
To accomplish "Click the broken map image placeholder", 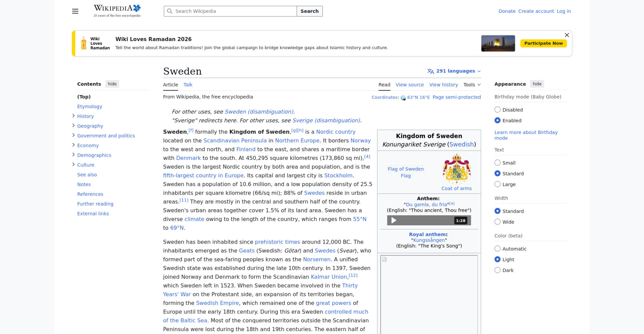I will tap(384, 259).
